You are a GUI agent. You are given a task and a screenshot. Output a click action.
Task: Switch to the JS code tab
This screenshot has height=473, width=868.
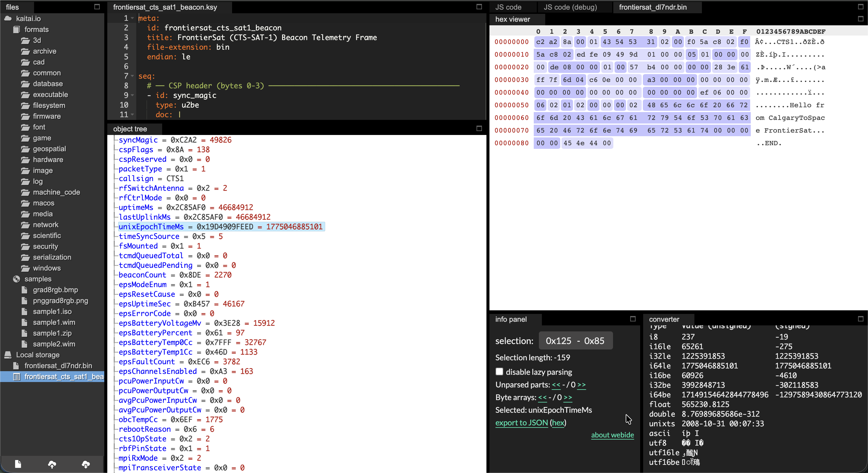(508, 7)
